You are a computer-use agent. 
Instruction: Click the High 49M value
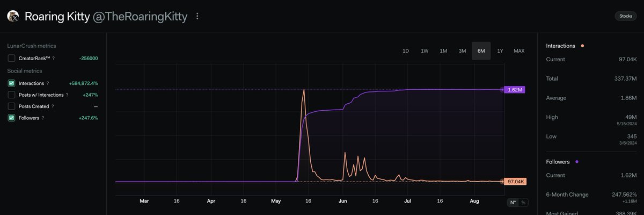[x=631, y=117]
